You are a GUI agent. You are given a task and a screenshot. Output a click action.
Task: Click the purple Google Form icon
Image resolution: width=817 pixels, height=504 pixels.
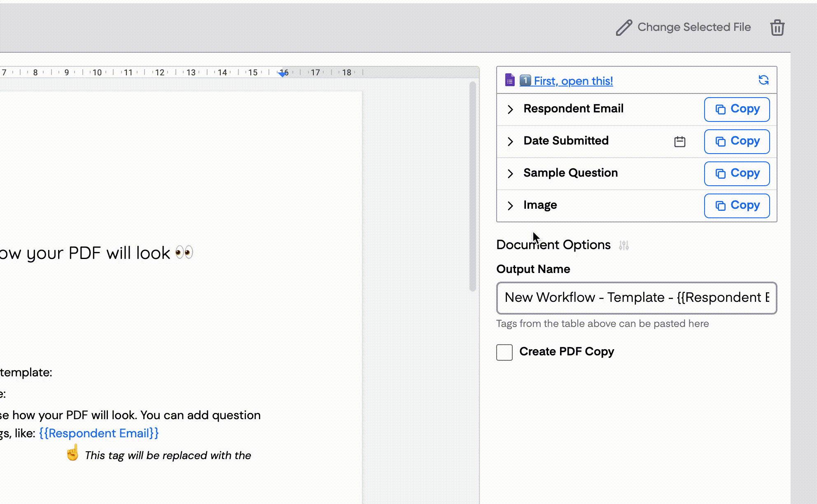(x=510, y=80)
